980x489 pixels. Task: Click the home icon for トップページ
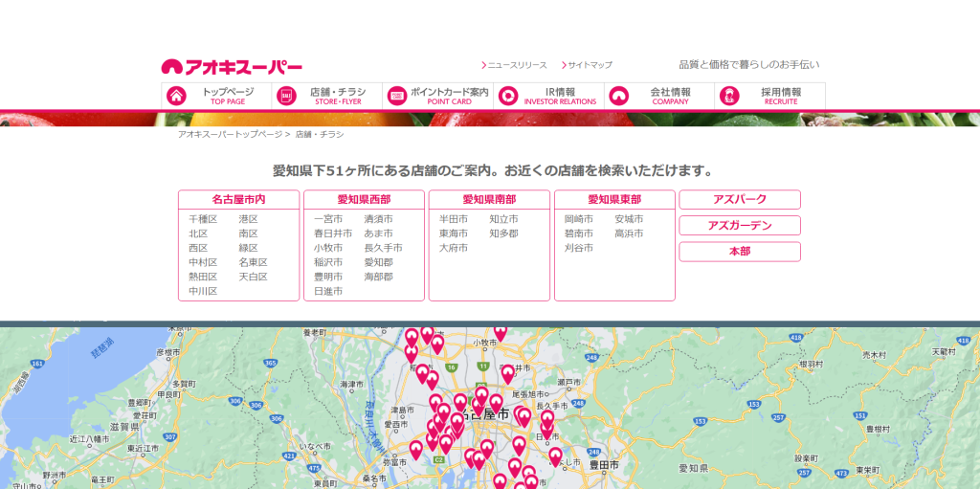(176, 96)
